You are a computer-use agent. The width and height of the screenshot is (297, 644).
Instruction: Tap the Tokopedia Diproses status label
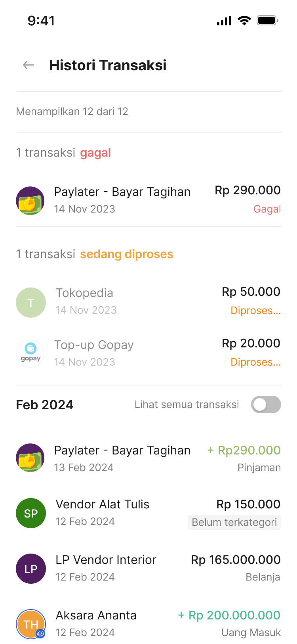(255, 310)
